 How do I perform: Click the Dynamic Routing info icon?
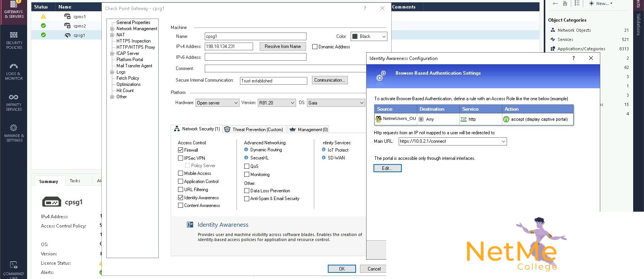coord(246,149)
